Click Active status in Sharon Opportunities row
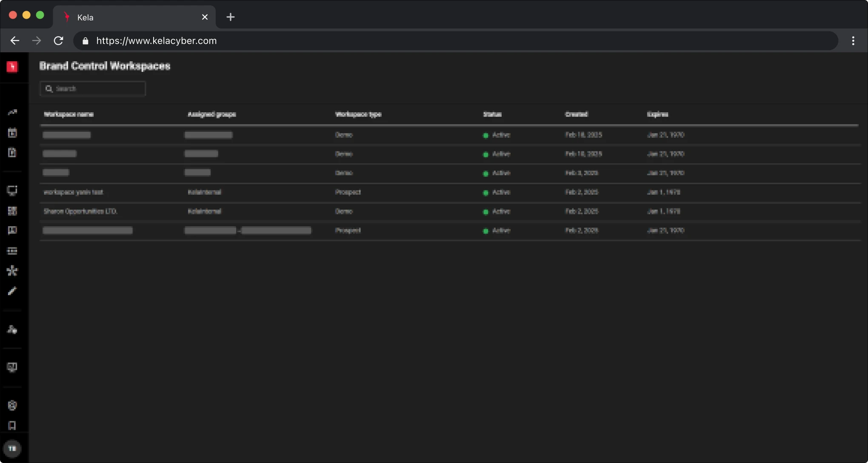868x463 pixels. click(497, 211)
